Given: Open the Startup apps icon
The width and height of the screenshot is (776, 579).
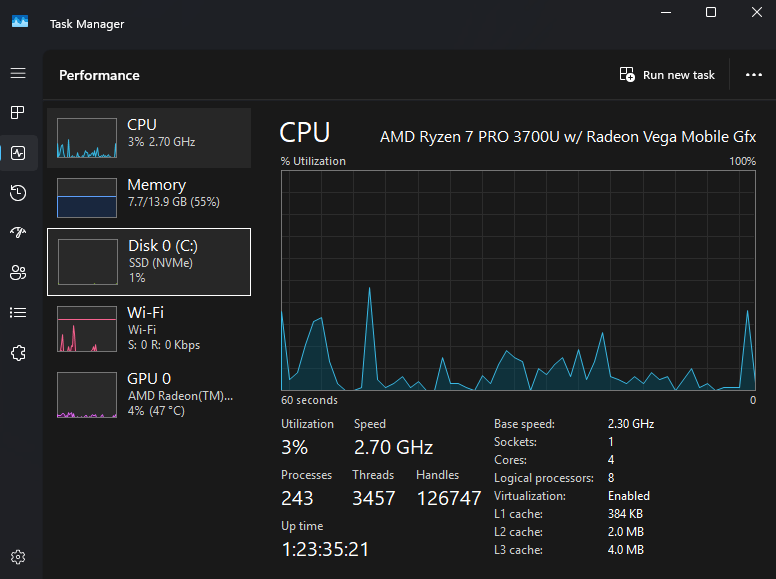Looking at the screenshot, I should click(x=18, y=232).
